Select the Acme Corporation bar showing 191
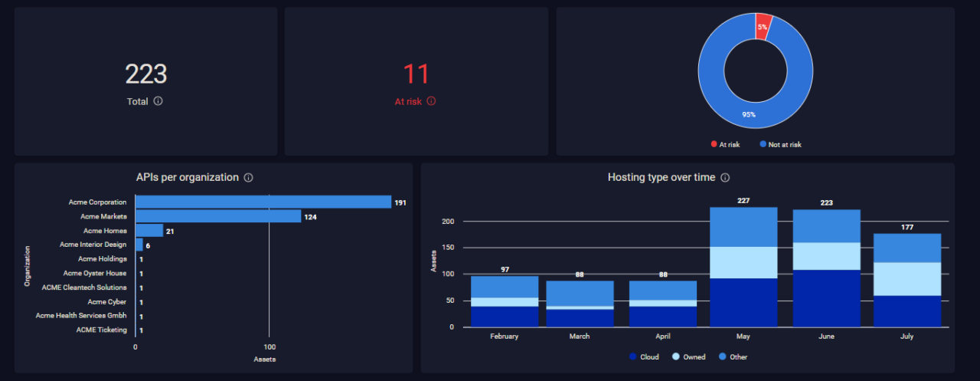Screen dimensions: 980x381 (x=263, y=202)
